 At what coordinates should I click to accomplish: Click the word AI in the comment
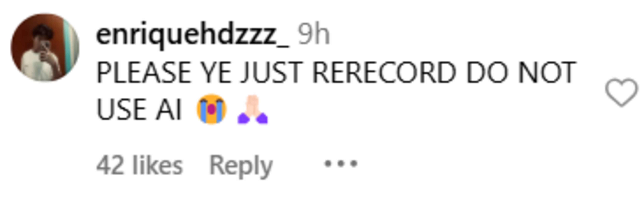[x=168, y=109]
